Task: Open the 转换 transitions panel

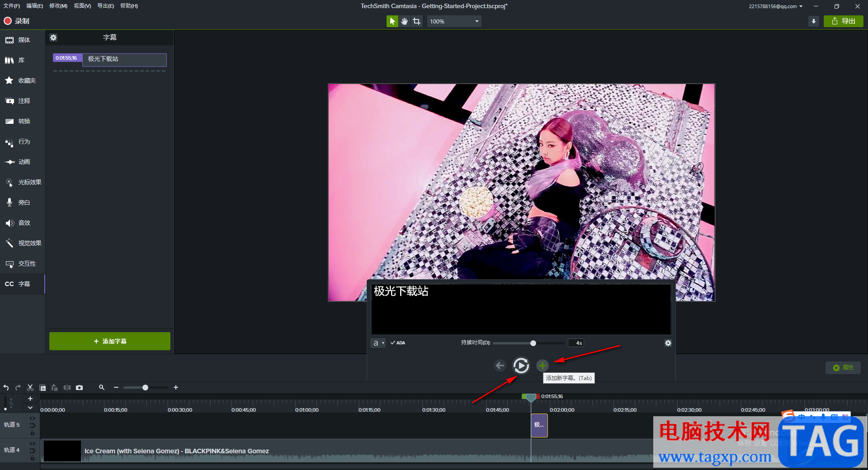Action: tap(23, 121)
